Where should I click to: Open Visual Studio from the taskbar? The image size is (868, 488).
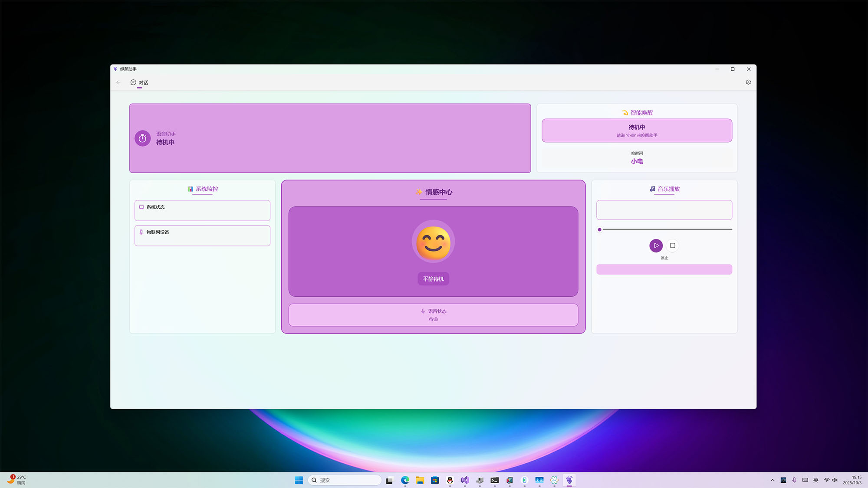coord(465,480)
